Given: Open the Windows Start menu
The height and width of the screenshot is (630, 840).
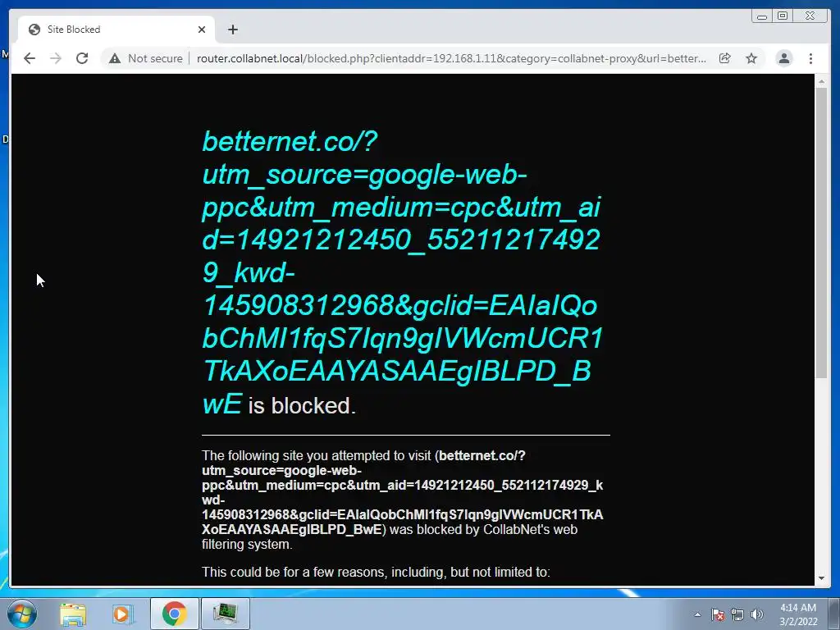Looking at the screenshot, I should (22, 614).
